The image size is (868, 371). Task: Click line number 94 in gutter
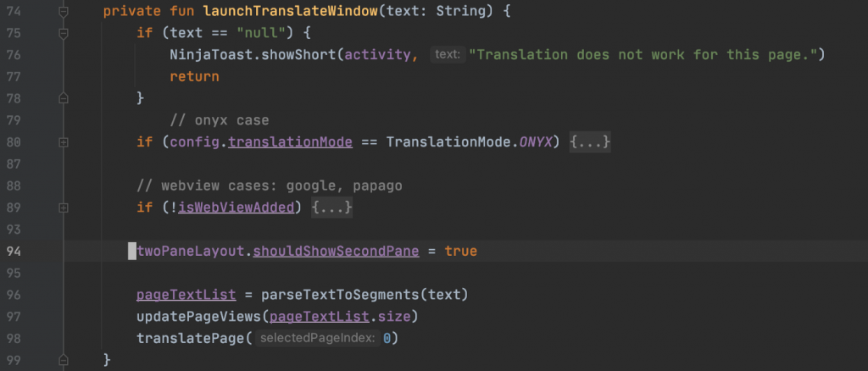[x=14, y=251]
